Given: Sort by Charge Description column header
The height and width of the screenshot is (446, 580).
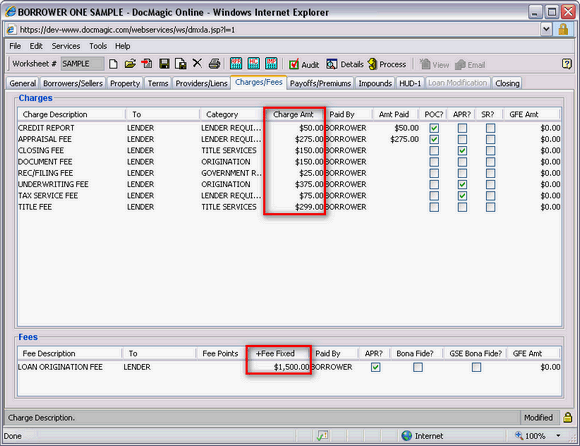Looking at the screenshot, I should click(x=71, y=114).
